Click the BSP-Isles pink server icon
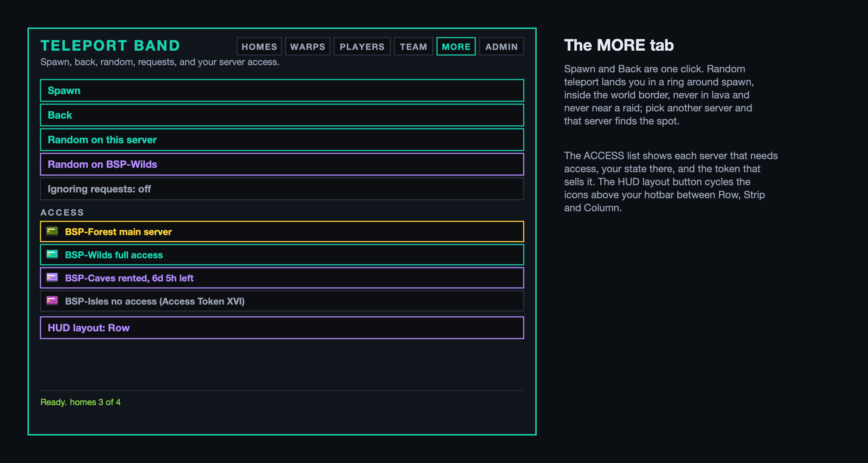 click(x=52, y=301)
